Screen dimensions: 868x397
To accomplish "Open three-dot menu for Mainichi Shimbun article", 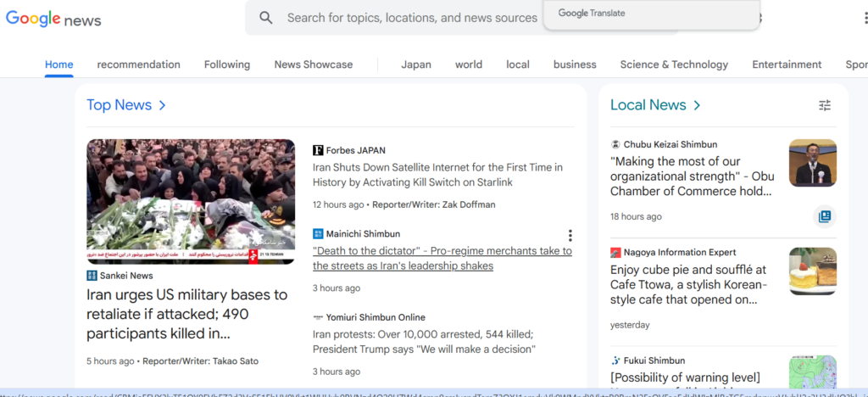I will click(x=570, y=235).
